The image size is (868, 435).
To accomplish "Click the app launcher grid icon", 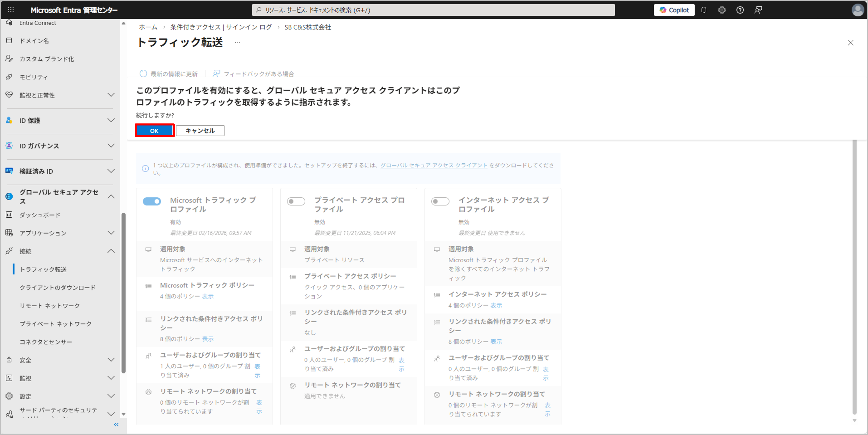I will tap(11, 10).
